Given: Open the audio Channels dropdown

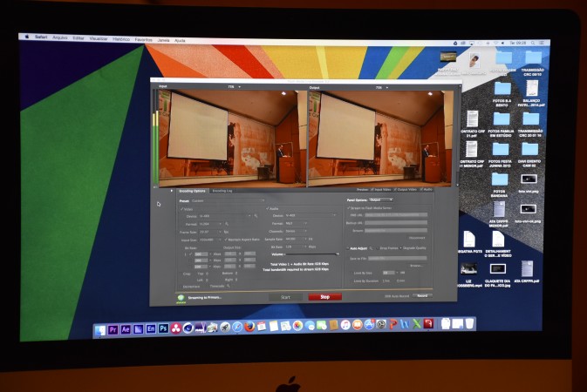Looking at the screenshot, I should [x=296, y=231].
